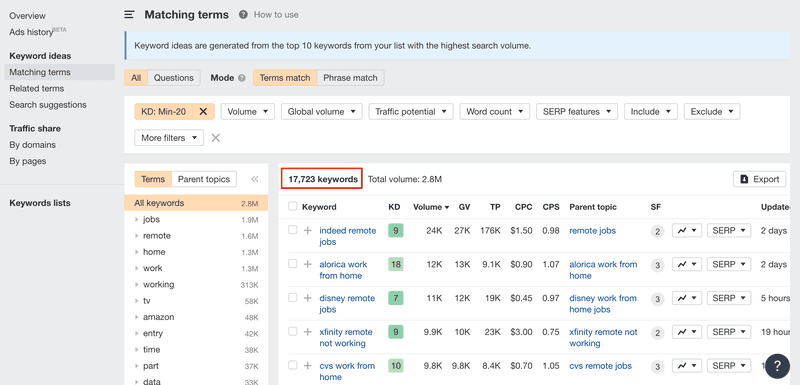Add indeed remote jobs with plus icon
This screenshot has height=385, width=800.
307,230
